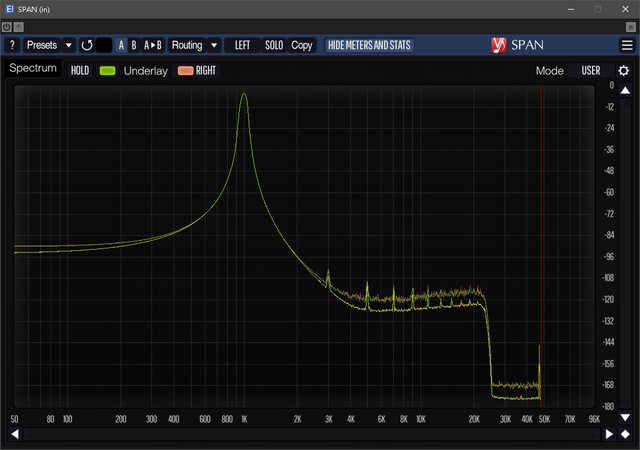This screenshot has width=640, height=450.
Task: Expand the Routing dropdown
Action: coord(194,45)
